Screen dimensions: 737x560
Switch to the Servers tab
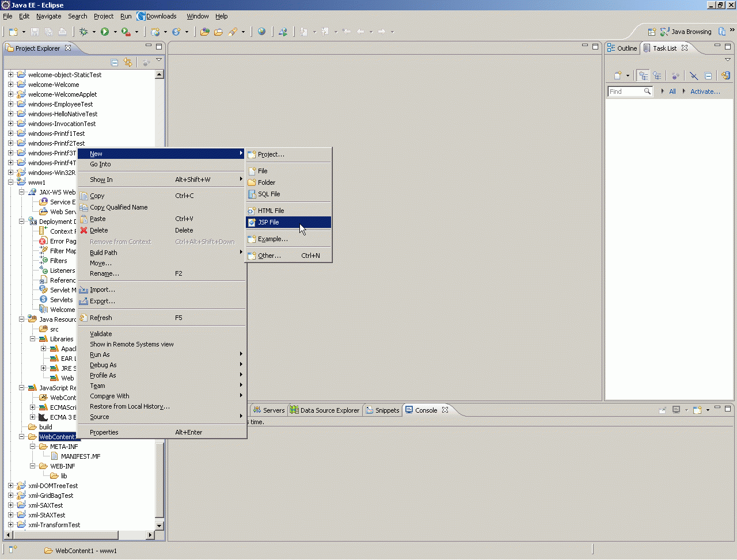[269, 410]
